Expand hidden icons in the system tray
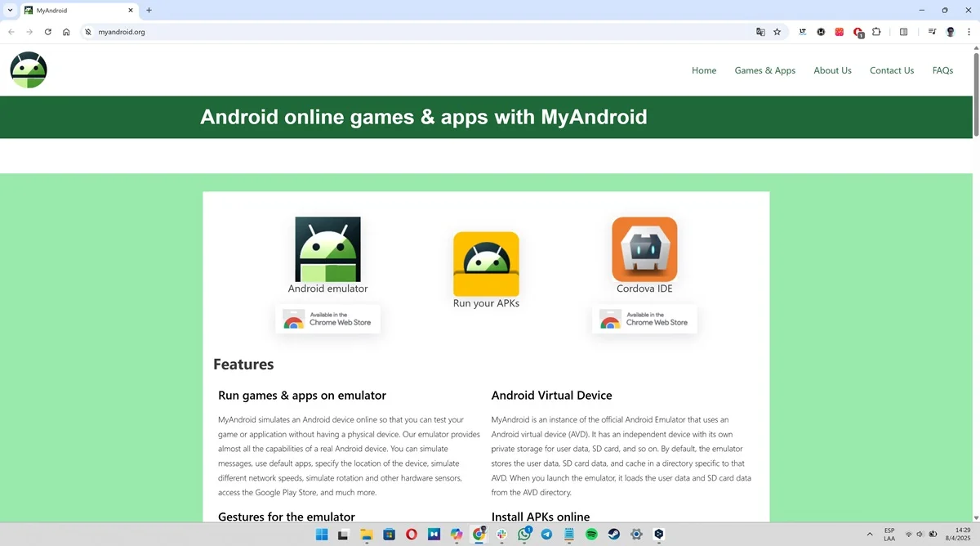The height and width of the screenshot is (546, 980). 870,535
